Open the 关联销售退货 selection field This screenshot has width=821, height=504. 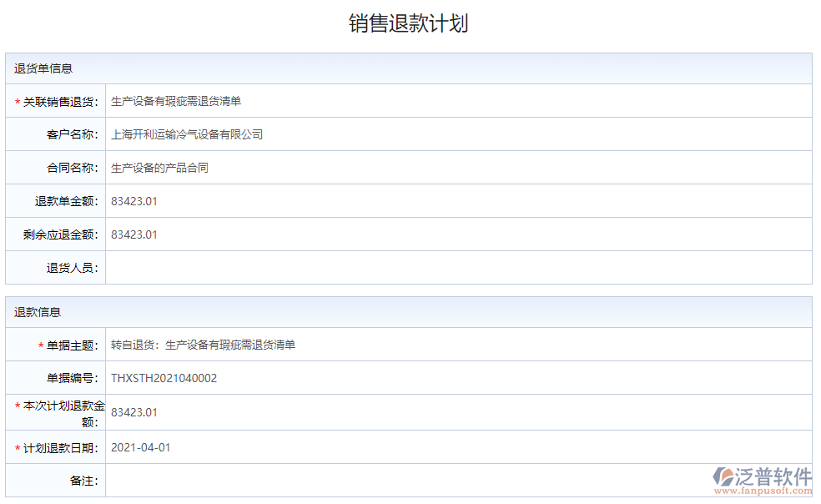pyautogui.click(x=209, y=100)
